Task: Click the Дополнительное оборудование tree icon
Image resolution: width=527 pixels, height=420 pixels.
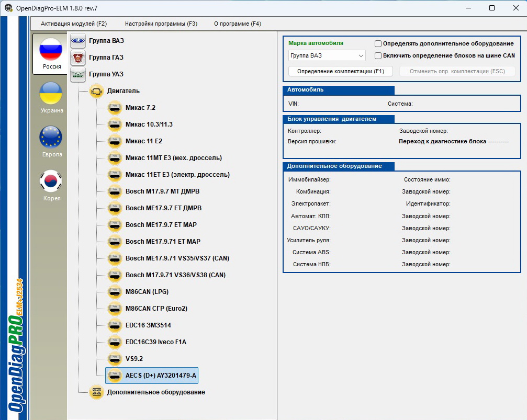Action: (97, 392)
